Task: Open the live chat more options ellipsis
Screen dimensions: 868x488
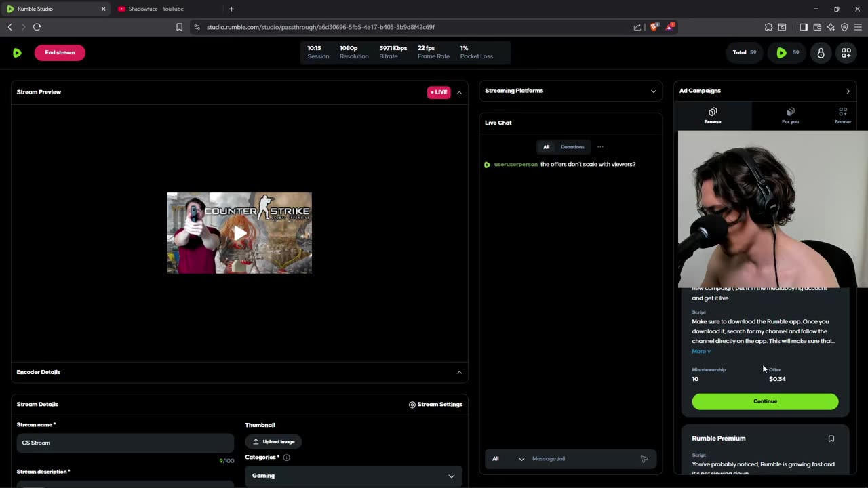Action: tap(600, 147)
